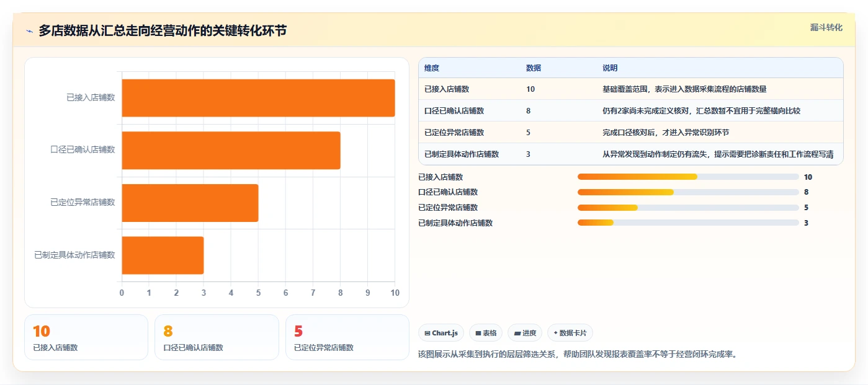Click the chart y-axis label 已接入店铺数

[x=91, y=97]
